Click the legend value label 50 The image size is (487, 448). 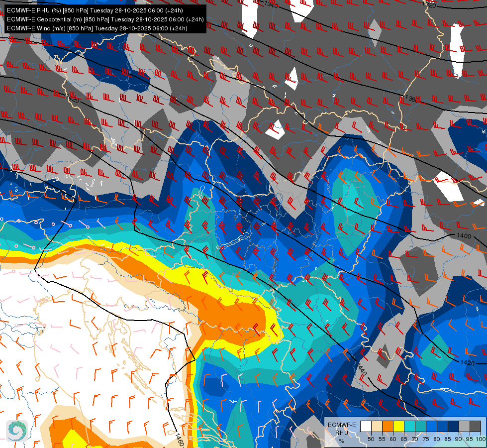click(x=371, y=439)
